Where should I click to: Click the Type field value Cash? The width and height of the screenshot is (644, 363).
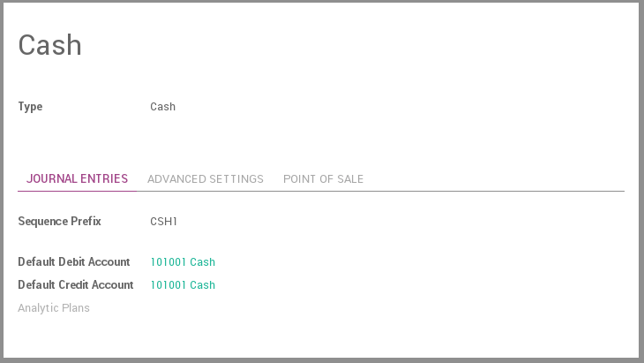click(x=163, y=107)
